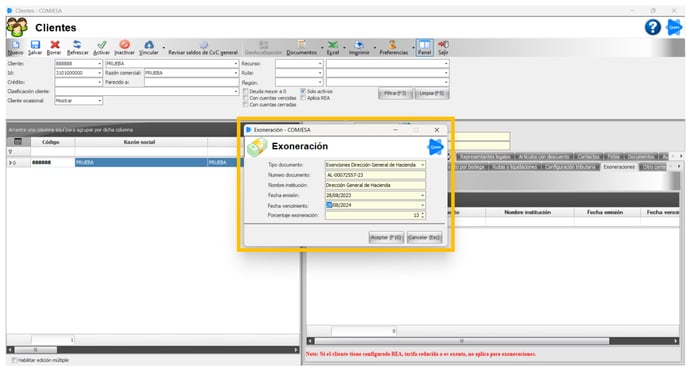Open the Recurso code dropdown
Viewport: 688px width, 369px height.
[x=320, y=64]
